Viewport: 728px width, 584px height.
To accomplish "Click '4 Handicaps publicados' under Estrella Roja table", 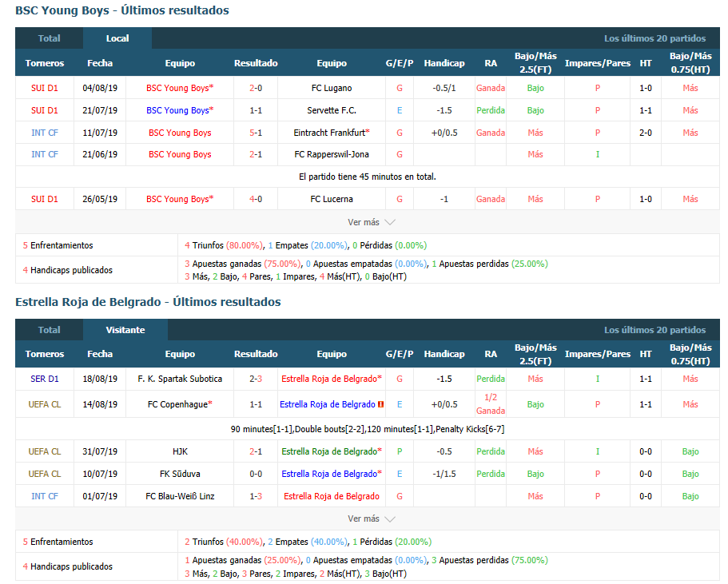I will point(68,567).
